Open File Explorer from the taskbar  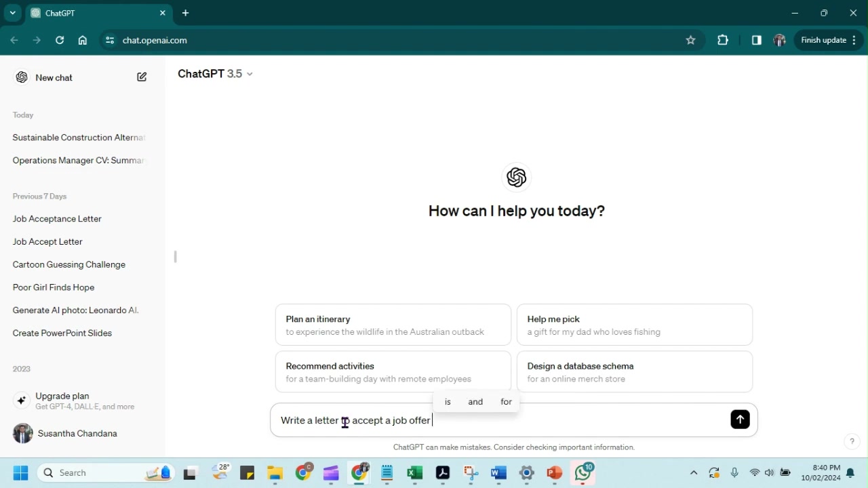pyautogui.click(x=275, y=473)
